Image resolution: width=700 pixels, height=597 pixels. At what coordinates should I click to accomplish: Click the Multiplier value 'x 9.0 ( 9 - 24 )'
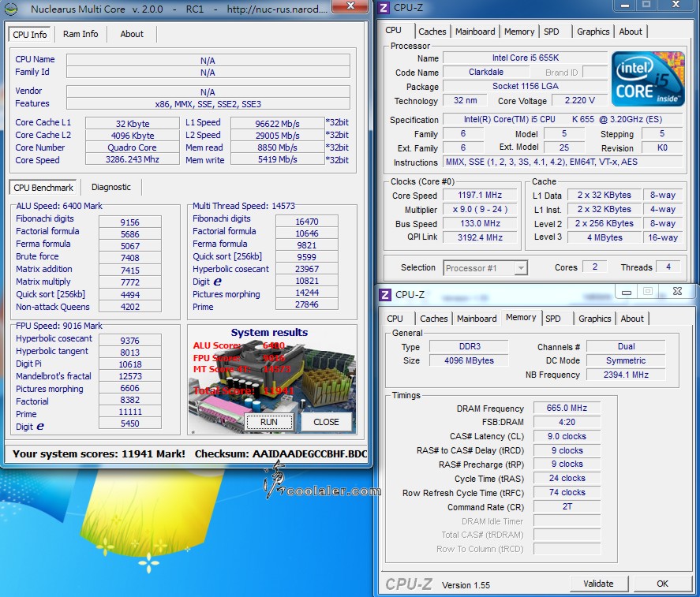click(x=480, y=209)
